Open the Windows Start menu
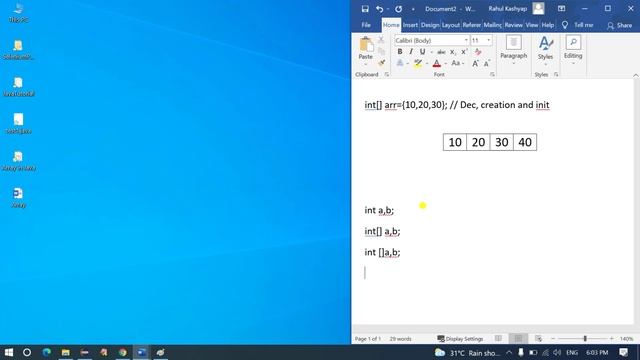This screenshot has width=640, height=360. [8, 352]
